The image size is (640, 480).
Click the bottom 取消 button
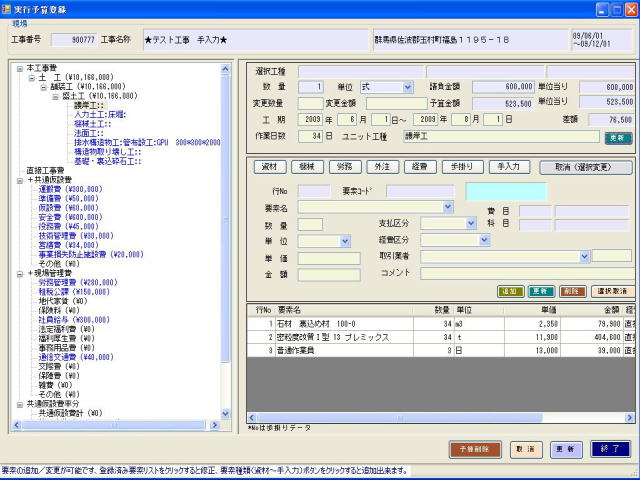pyautogui.click(x=526, y=449)
